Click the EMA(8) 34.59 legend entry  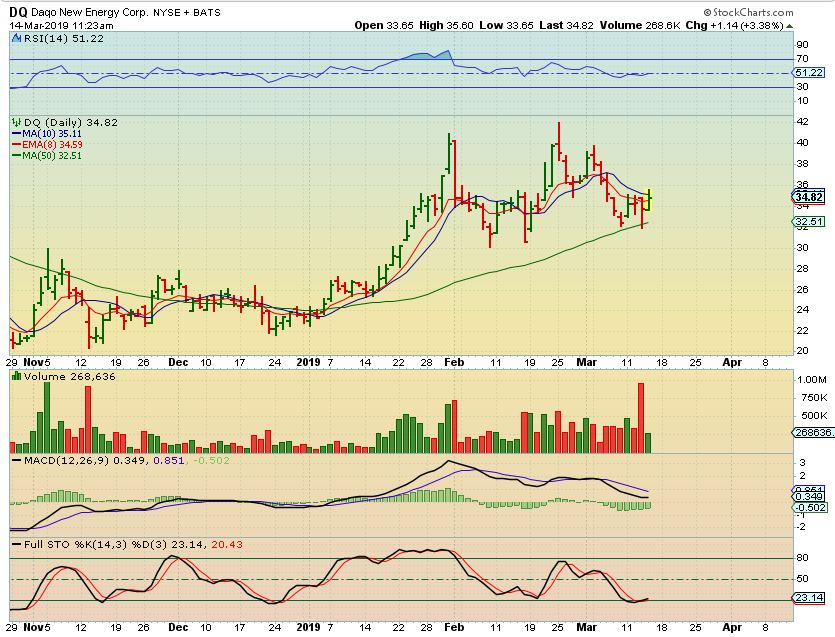[52, 145]
